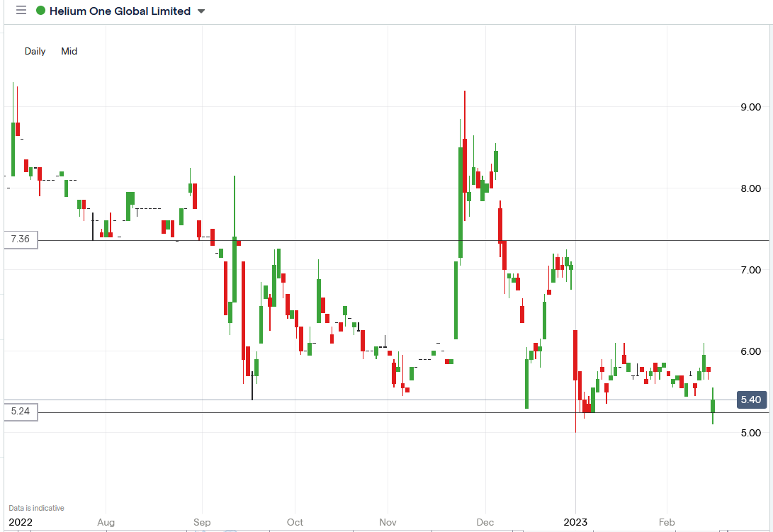The image size is (773, 532).
Task: Click the 6.00 price axis label
Action: [751, 351]
